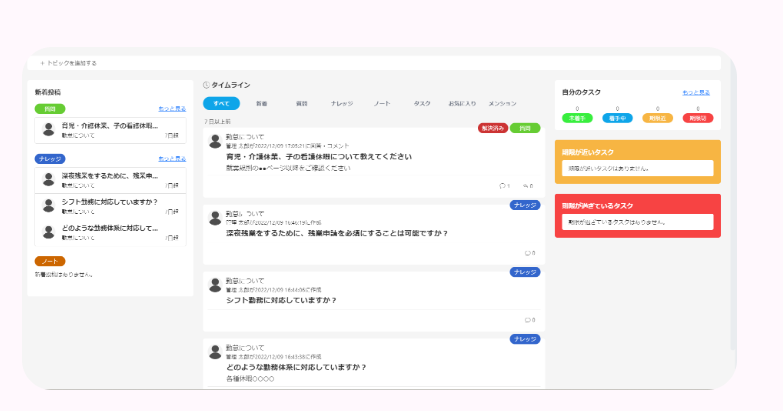Viewport: 783px width, 411px height.
Task: Click comment icon on the 深夜残業 timeline post
Action: (528, 253)
